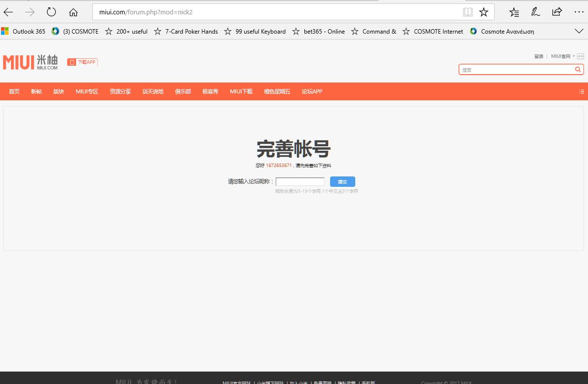Click the browser Share icon

pyautogui.click(x=557, y=12)
